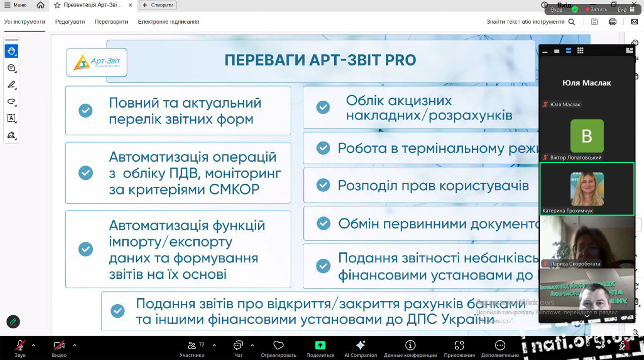Image resolution: width=644 pixels, height=360 pixels.
Task: Open Приложения apps
Action: pos(459,348)
